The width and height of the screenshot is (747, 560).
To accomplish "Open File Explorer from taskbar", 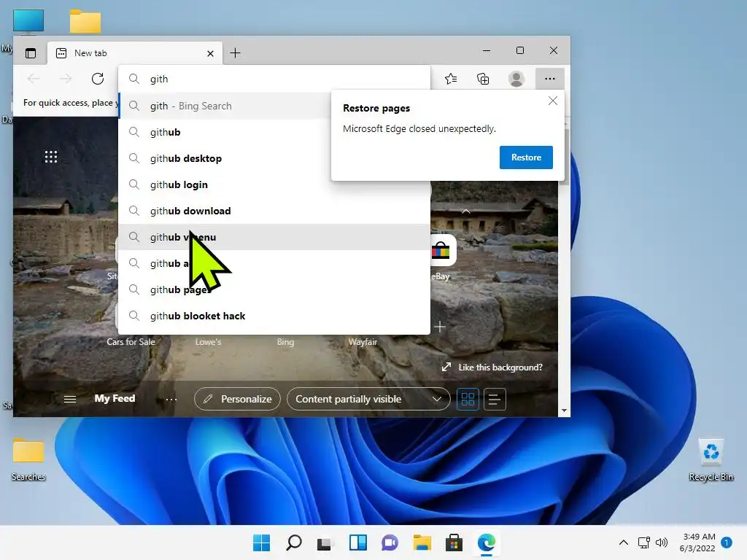I will click(x=422, y=542).
